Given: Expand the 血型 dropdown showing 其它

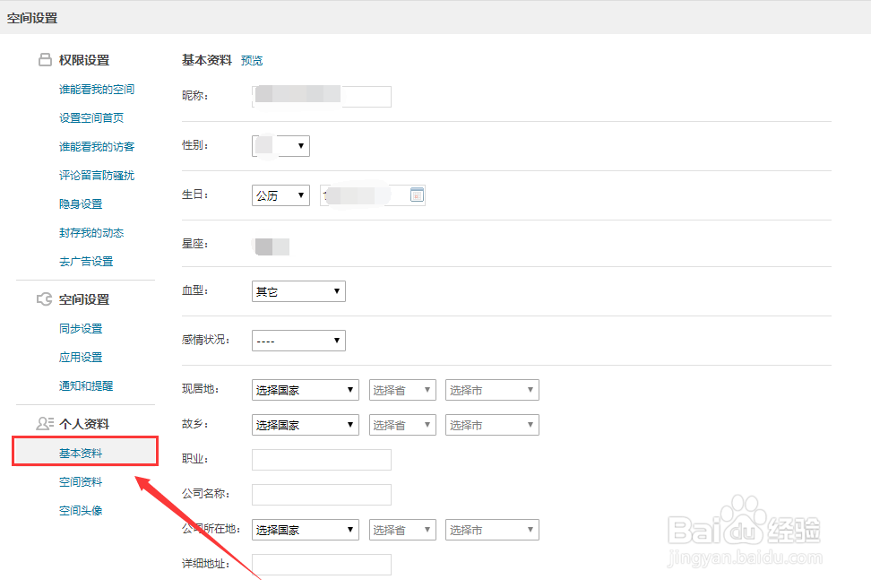Looking at the screenshot, I should [x=298, y=291].
